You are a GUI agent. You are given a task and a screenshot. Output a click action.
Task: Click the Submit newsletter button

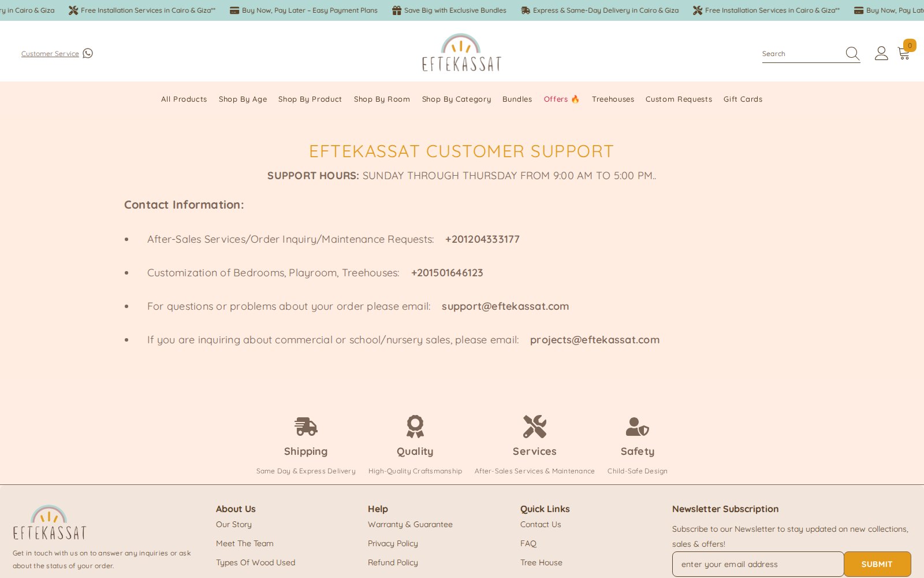point(877,564)
